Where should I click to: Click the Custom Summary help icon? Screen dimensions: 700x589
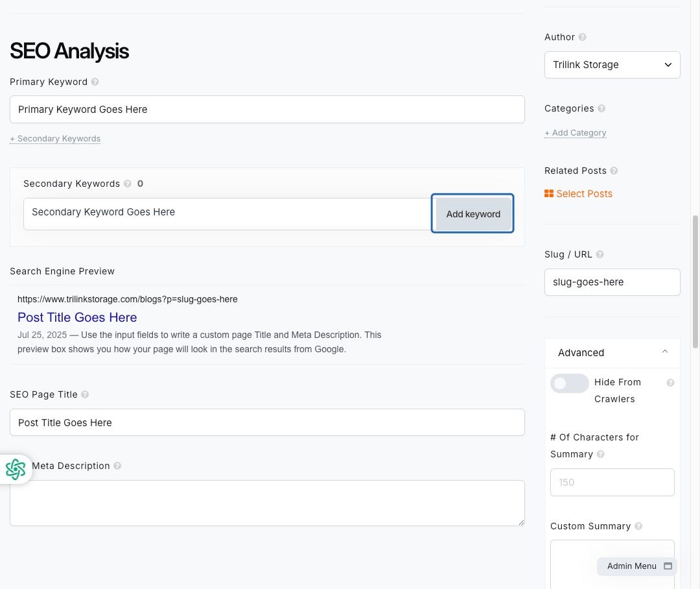[638, 526]
